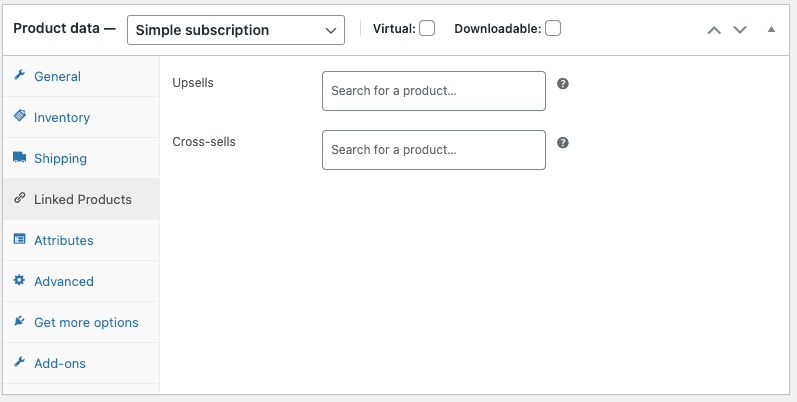Click the gear icon beside Advanced
The image size is (797, 402).
(x=19, y=281)
